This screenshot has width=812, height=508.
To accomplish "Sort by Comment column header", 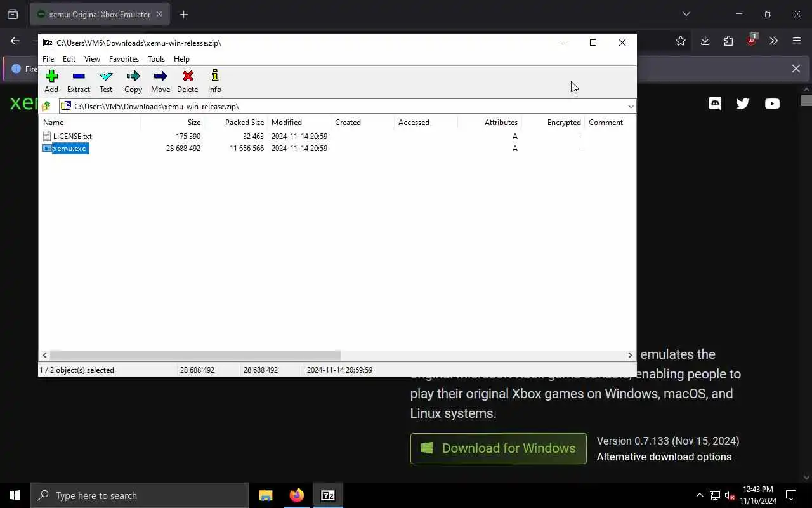I will click(x=610, y=122).
